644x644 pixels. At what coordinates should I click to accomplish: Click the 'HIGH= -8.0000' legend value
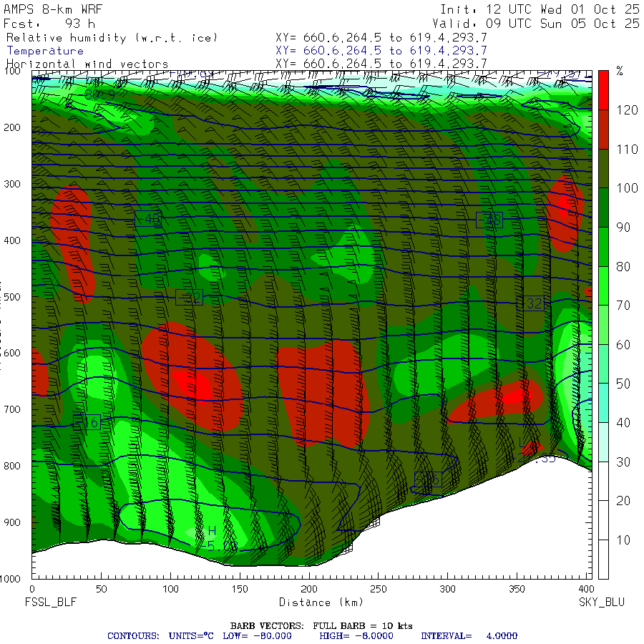click(x=356, y=636)
